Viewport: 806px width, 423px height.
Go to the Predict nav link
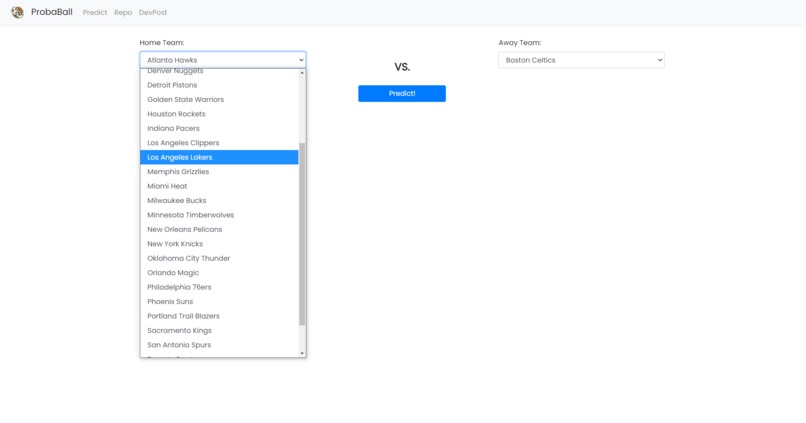click(x=95, y=12)
